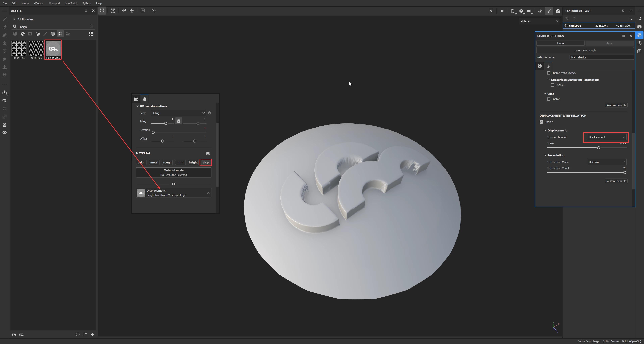Open the Viewport menu
Image resolution: width=644 pixels, height=344 pixels.
pos(54,3)
